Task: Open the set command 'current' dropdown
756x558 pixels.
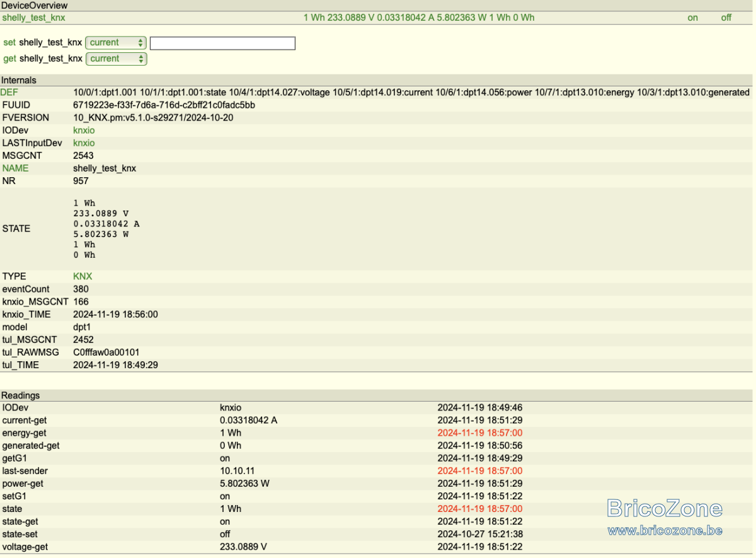Action: click(x=116, y=43)
